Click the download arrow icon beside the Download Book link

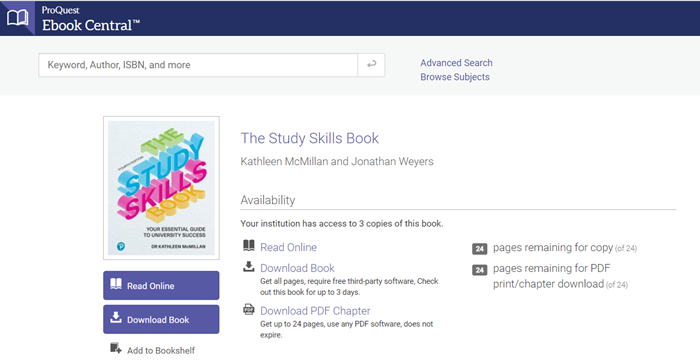click(x=249, y=266)
